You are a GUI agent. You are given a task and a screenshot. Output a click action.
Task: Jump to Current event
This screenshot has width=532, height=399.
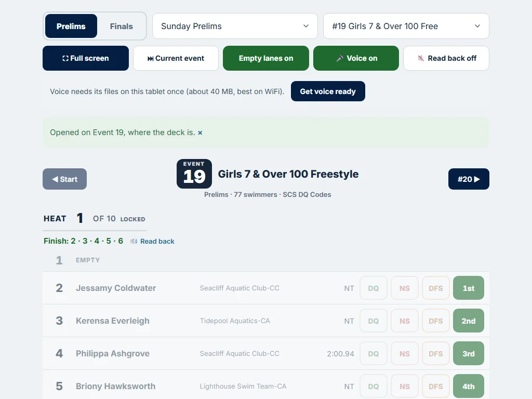click(x=176, y=58)
